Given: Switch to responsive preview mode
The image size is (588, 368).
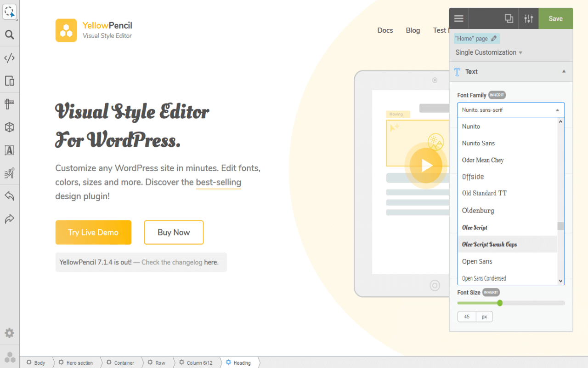Looking at the screenshot, I should (x=9, y=80).
